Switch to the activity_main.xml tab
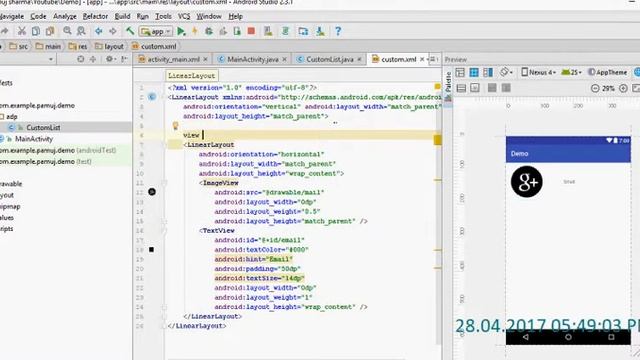640x360 pixels. point(173,59)
